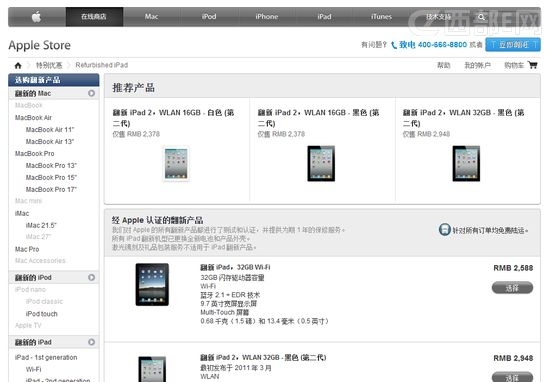Viewport: 550px width, 382px height.
Task: Open 翻新 iPad 2 WLAN 16GB 黑色 title
Action: point(318,118)
